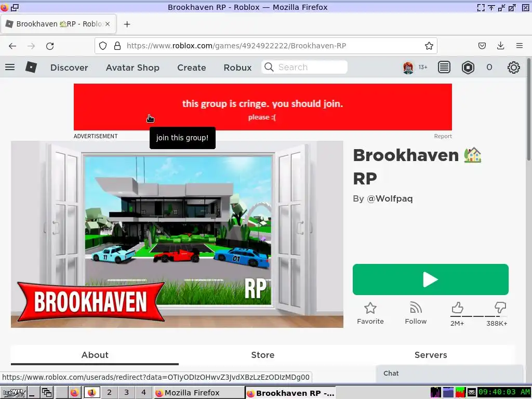Viewport: 532px width, 399px height.
Task: Follow the game using the feed icon
Action: (416, 308)
